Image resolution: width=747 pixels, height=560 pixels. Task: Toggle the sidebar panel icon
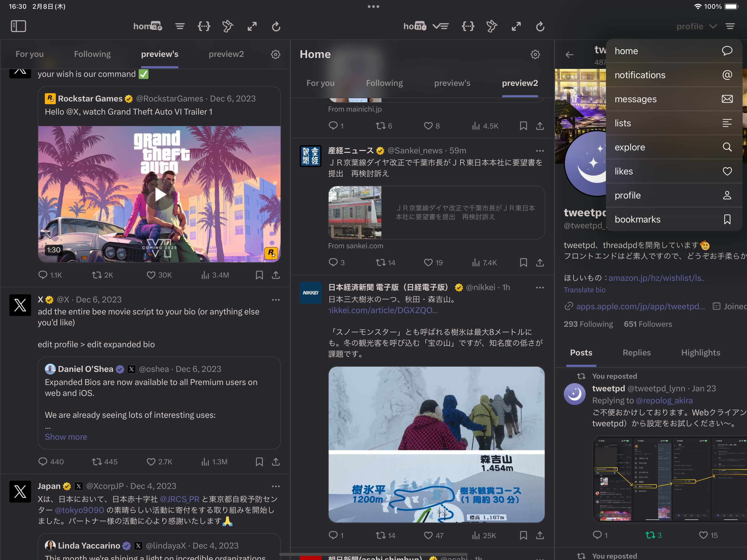(18, 26)
